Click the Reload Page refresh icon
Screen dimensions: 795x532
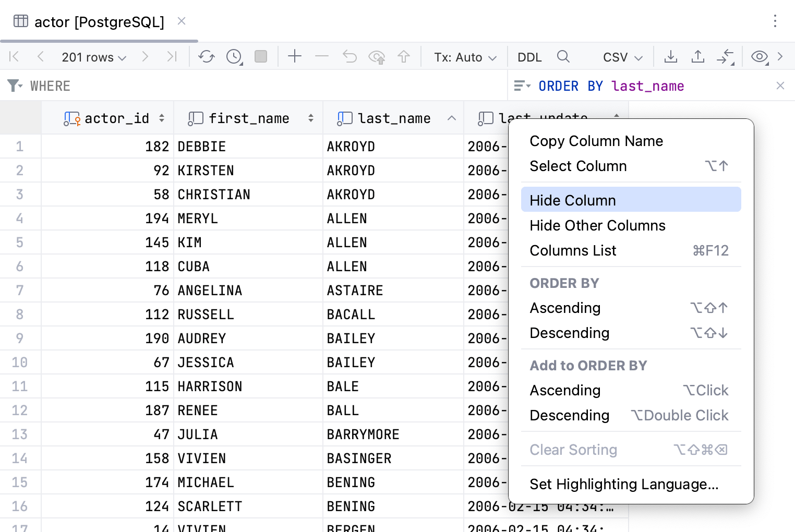[x=207, y=56]
